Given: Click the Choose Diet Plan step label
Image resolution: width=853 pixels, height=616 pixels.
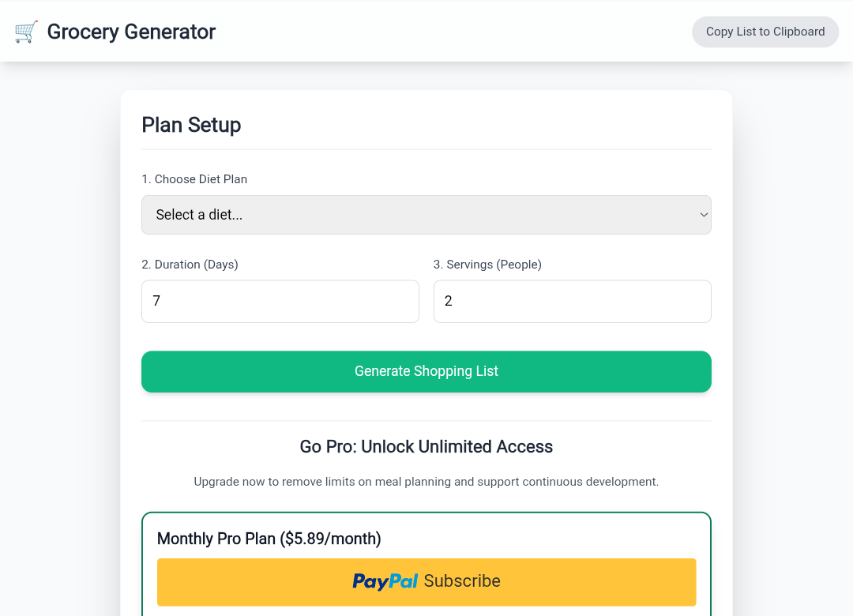Looking at the screenshot, I should pyautogui.click(x=194, y=179).
